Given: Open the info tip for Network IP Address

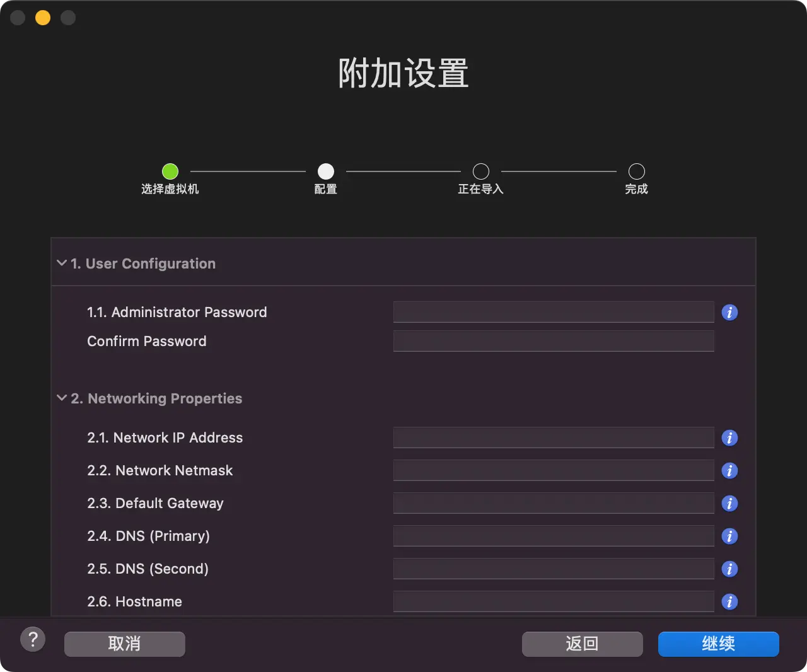Looking at the screenshot, I should [729, 437].
